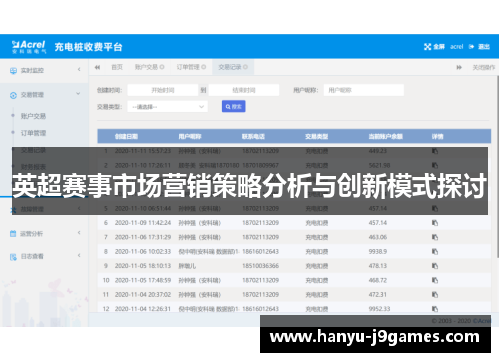500x362 pixels.
Task: Click the 开始时间 start date field
Action: (163, 90)
